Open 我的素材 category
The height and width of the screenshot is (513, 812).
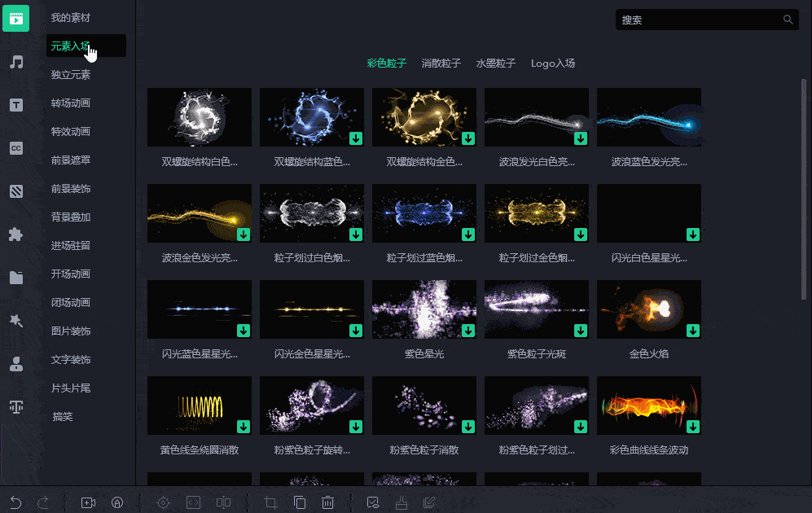tap(71, 18)
